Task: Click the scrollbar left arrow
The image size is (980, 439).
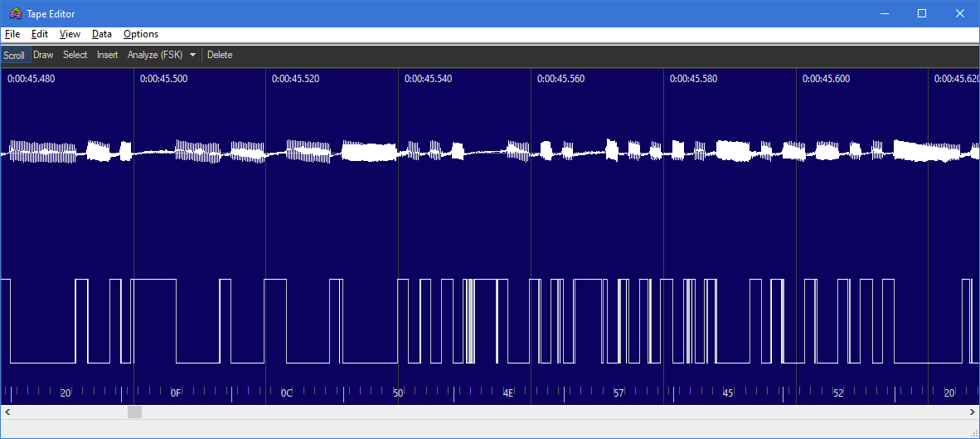Action: pyautogui.click(x=7, y=412)
